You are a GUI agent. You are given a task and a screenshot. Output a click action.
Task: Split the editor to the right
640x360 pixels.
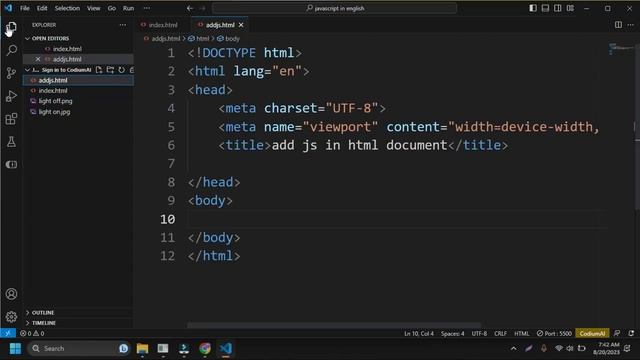(618, 25)
